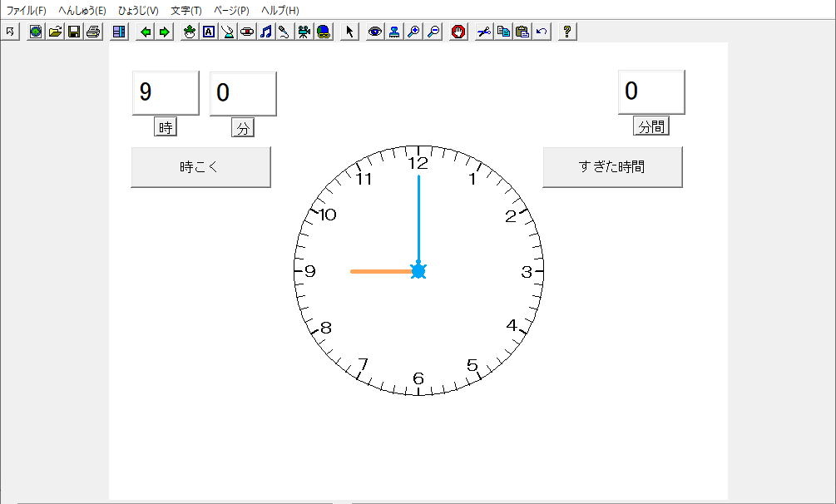836x504 pixels.
Task: Open the ひょうじ(V) menu
Action: [x=138, y=11]
